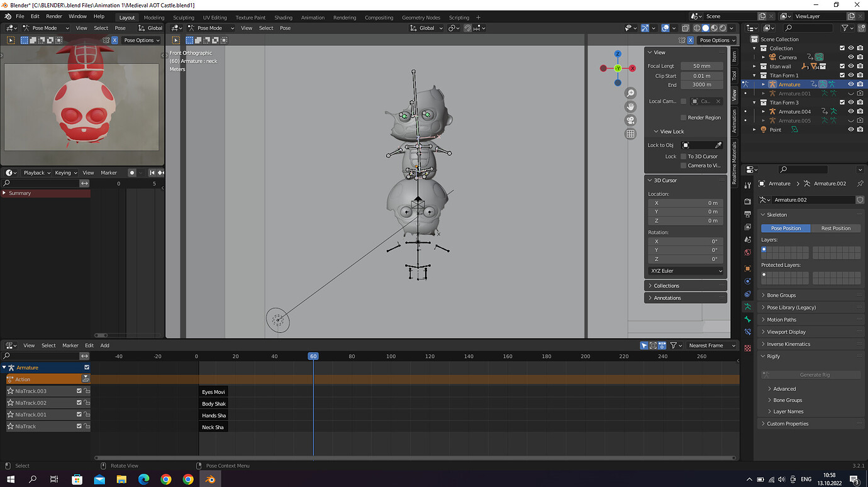Image resolution: width=868 pixels, height=487 pixels.
Task: Open the Render menu
Action: pyautogui.click(x=54, y=16)
